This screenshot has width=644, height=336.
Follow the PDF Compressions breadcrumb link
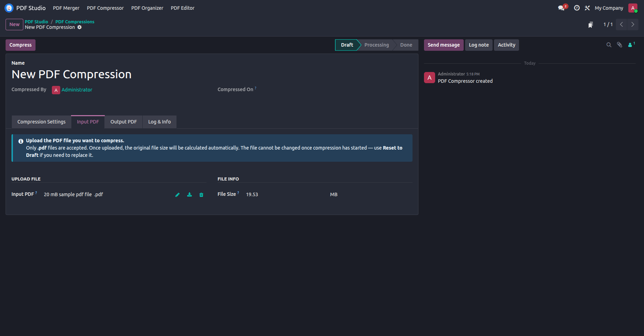(x=75, y=22)
